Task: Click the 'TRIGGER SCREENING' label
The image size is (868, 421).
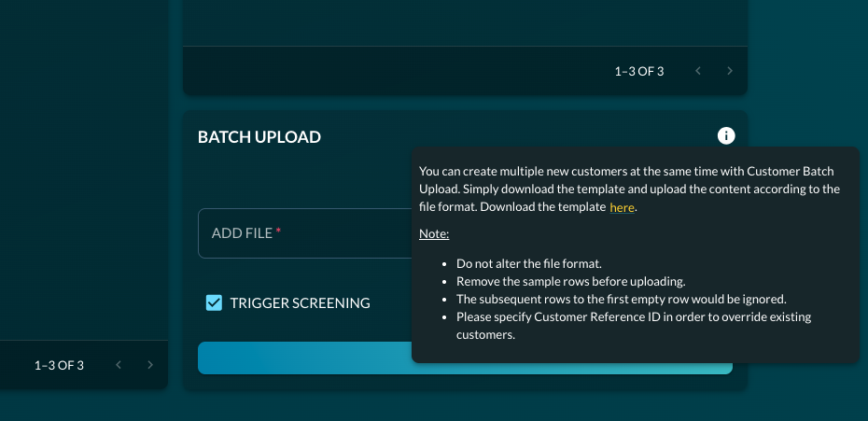Action: 300,303
